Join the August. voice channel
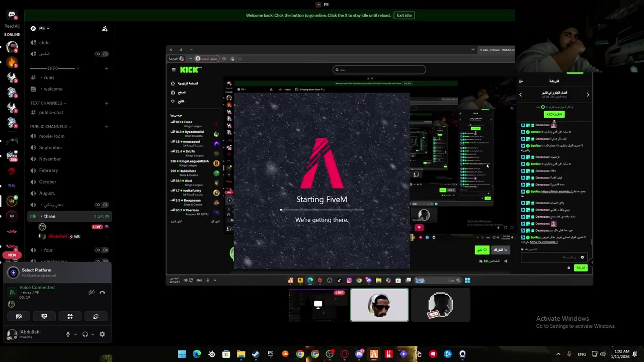The image size is (644, 362). tap(69, 193)
